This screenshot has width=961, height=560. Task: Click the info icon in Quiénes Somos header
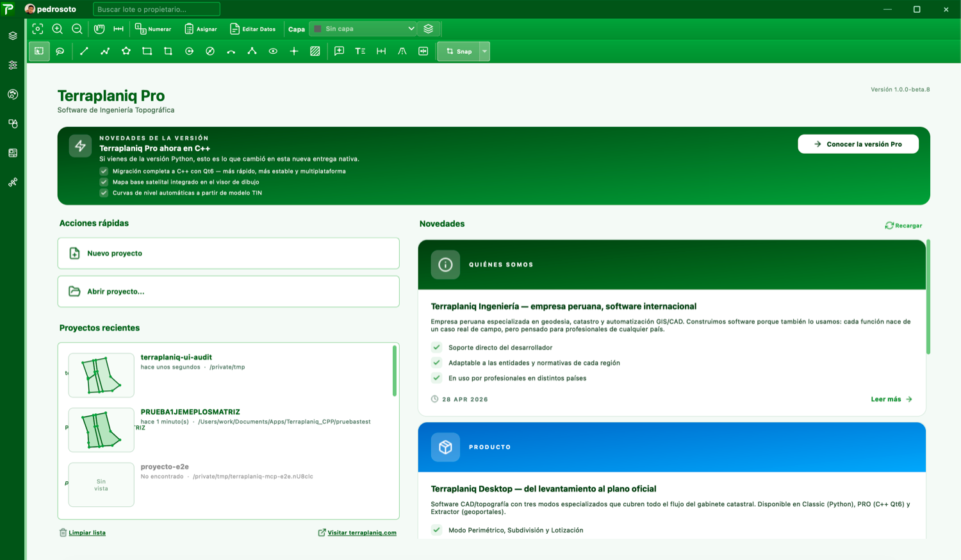(x=445, y=265)
